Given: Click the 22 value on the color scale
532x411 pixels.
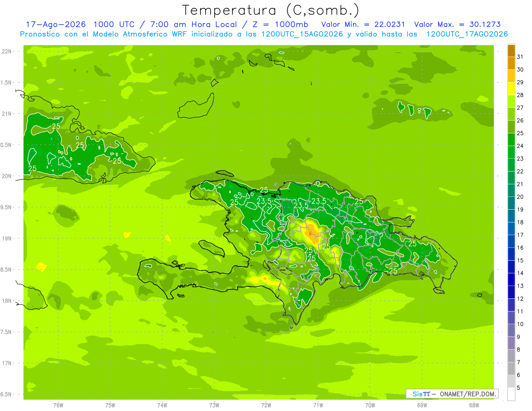Looking at the screenshot, I should [x=520, y=171].
